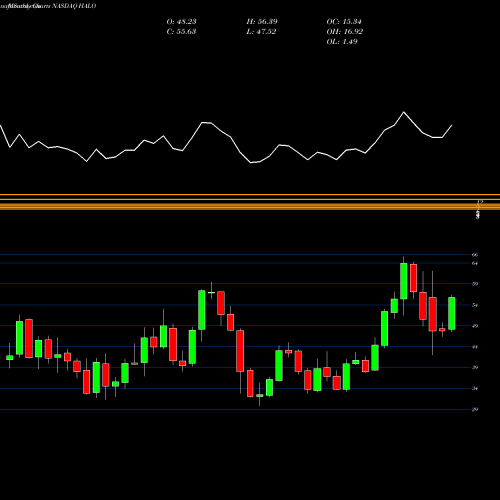This screenshot has width=500, height=500.
Task: Click the last point of the white indicator line
Action: click(x=452, y=125)
